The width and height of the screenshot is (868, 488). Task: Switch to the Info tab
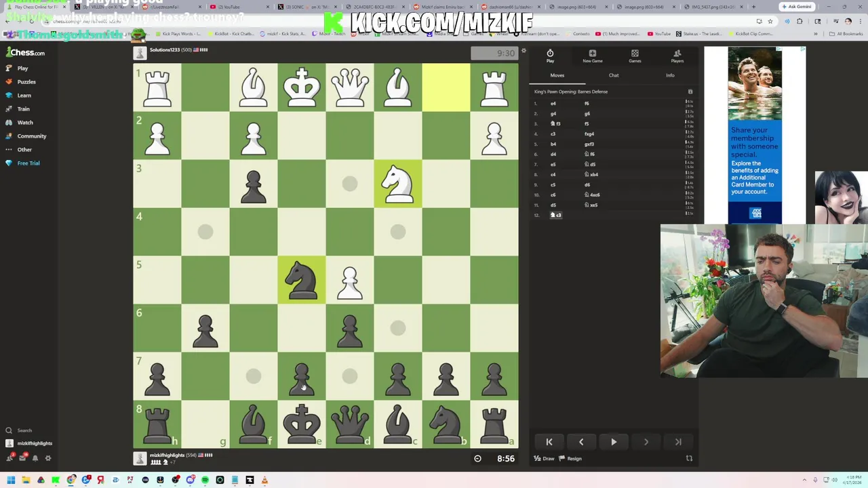point(670,75)
